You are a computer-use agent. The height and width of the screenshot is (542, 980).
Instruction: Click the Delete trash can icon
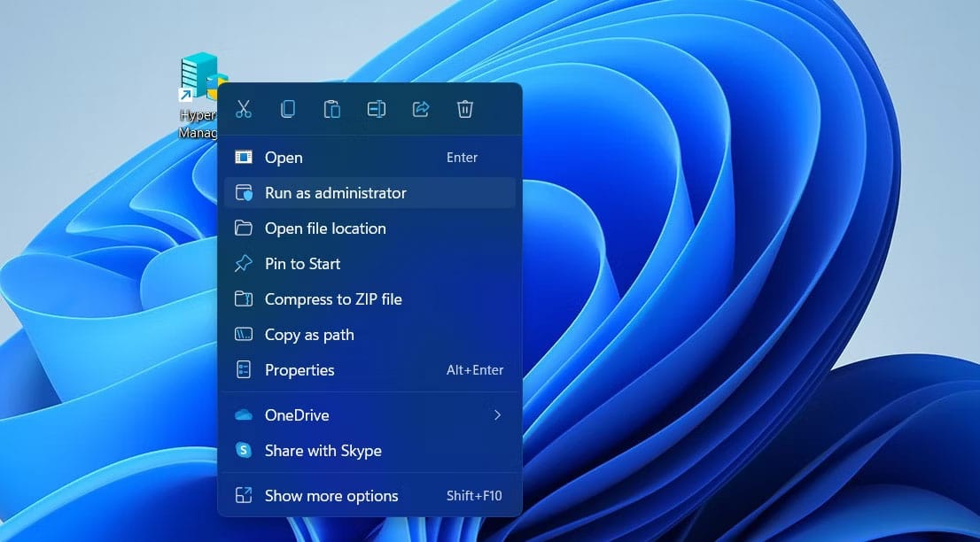pos(465,109)
